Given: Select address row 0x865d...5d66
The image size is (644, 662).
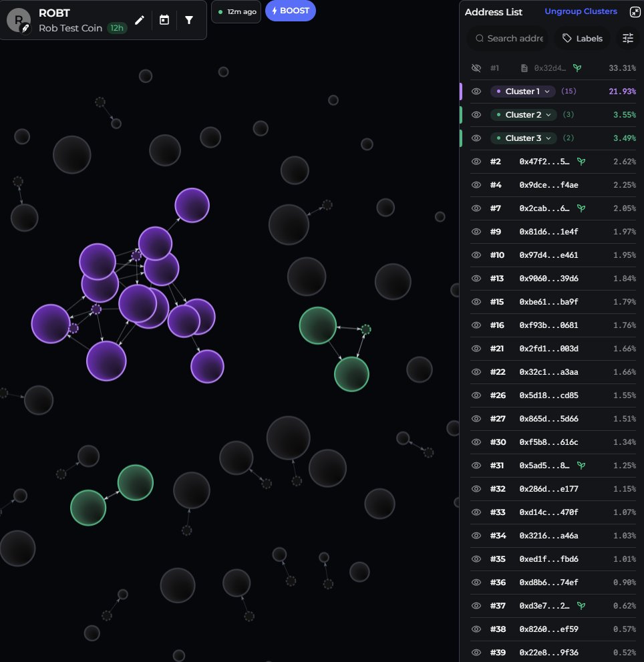Looking at the screenshot, I should point(552,418).
